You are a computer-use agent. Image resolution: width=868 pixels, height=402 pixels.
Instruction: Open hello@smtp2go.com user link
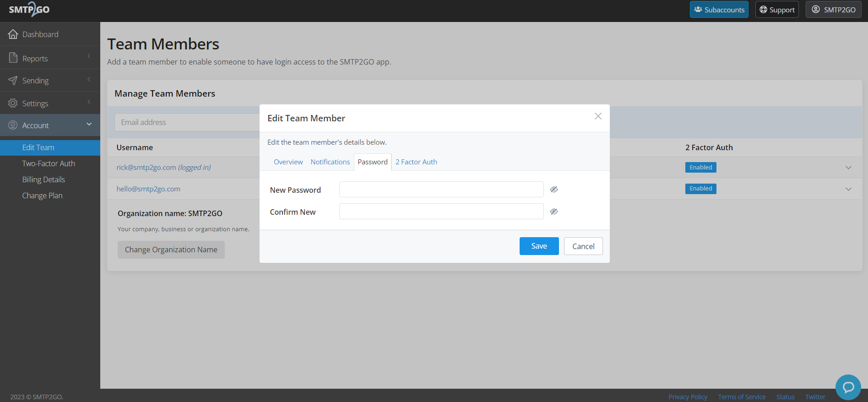[148, 189]
